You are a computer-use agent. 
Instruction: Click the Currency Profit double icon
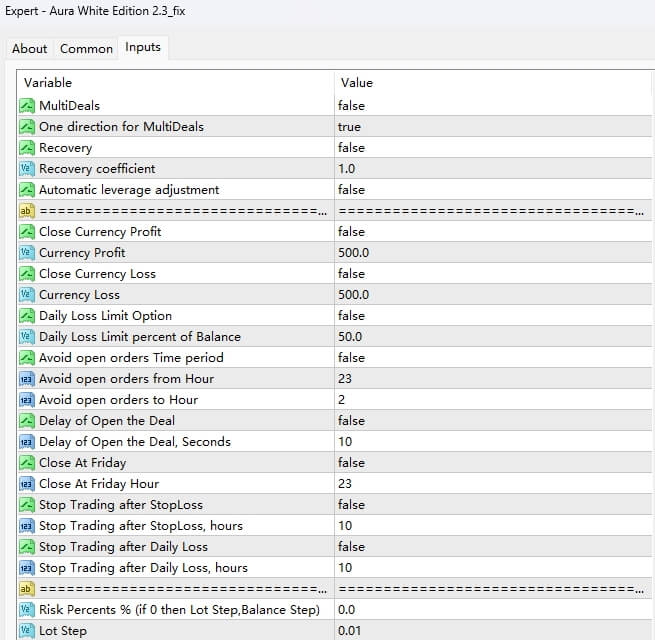tap(27, 253)
